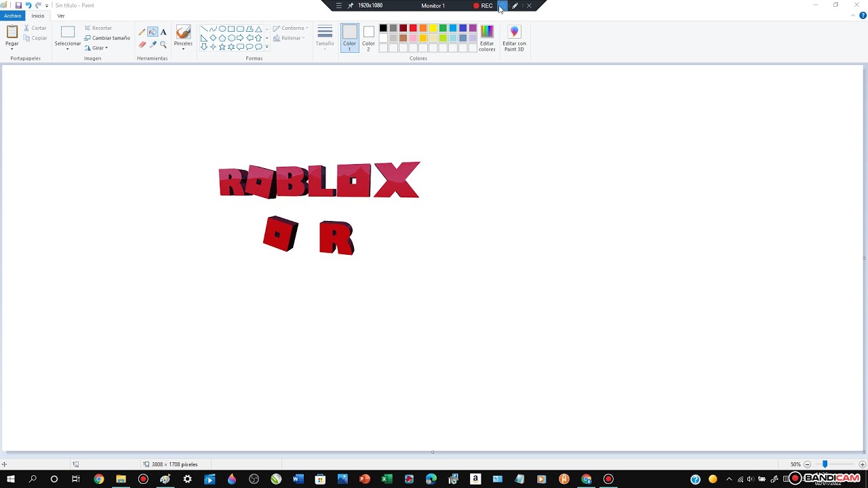Toggle the Bandicam bar pin
868x488 pixels.
351,5
